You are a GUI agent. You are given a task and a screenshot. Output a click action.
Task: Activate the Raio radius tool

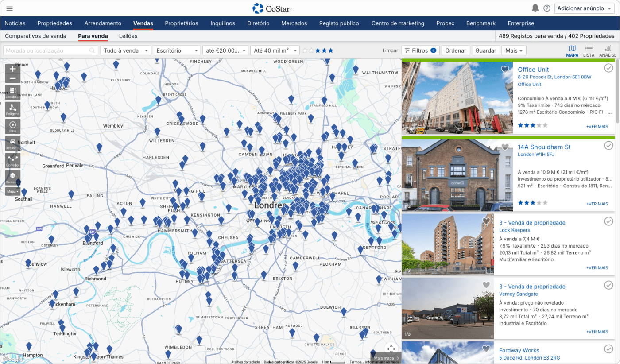(12, 126)
